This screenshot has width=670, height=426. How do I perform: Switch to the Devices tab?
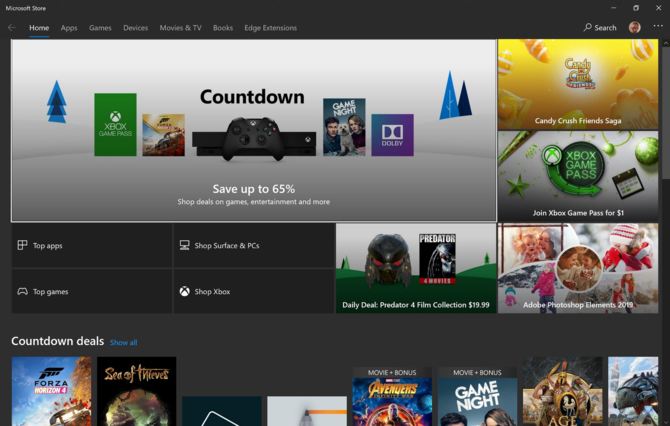[x=135, y=28]
